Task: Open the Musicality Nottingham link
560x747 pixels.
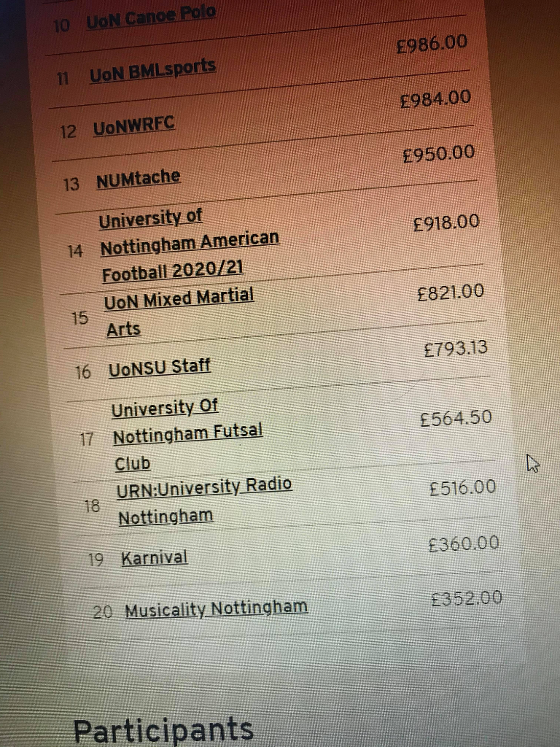Action: 216,608
